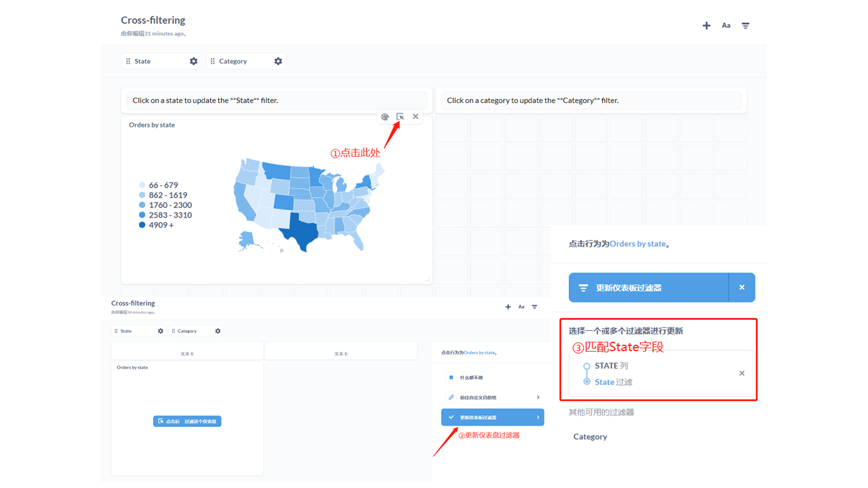This screenshot has width=868, height=488.
Task: Click the 点击后 过滤这个仪表盘 button
Action: click(187, 420)
